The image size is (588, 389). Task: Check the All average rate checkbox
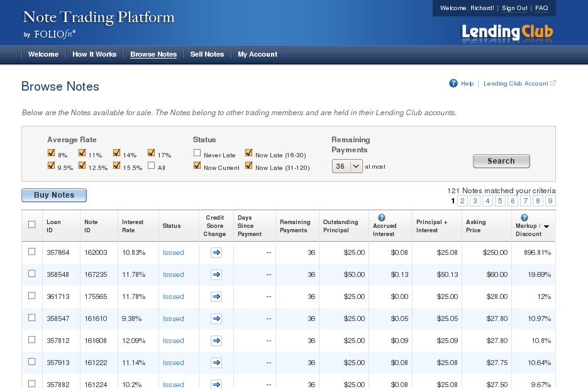coord(151,165)
